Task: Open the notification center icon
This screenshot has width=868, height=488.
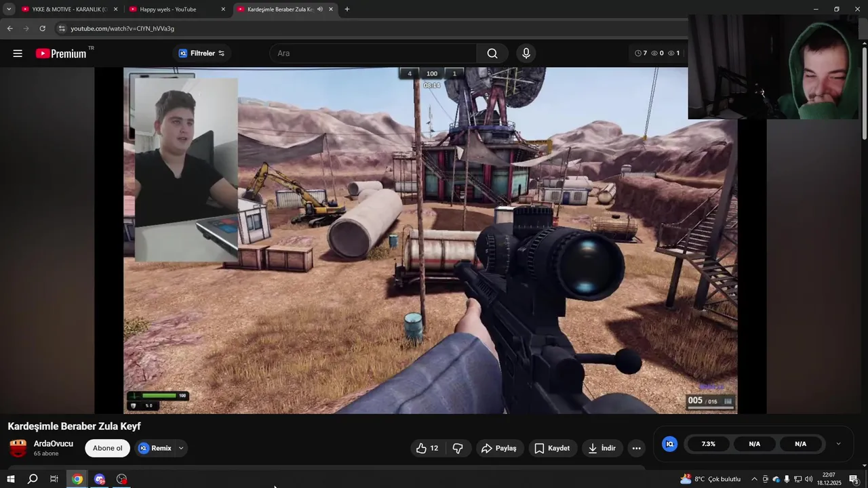Action: pos(854,479)
